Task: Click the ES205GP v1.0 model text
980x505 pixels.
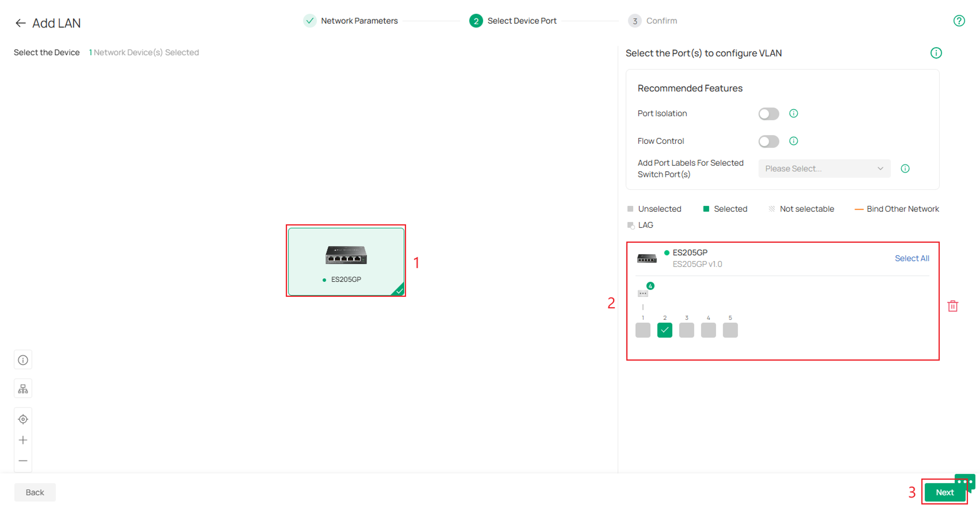Action: [697, 264]
